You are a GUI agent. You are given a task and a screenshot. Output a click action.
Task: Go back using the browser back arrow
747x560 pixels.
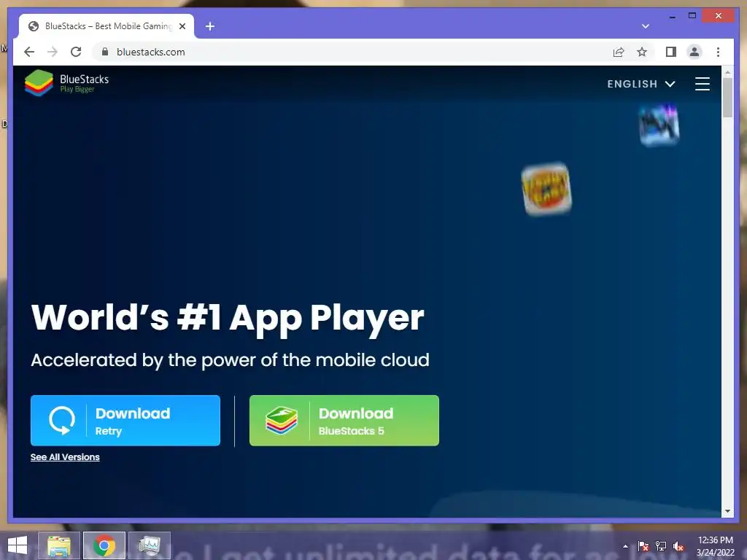tap(29, 52)
